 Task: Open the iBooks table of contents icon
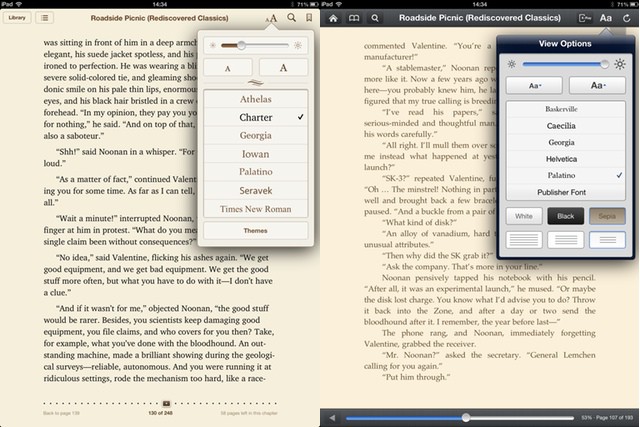(x=46, y=18)
